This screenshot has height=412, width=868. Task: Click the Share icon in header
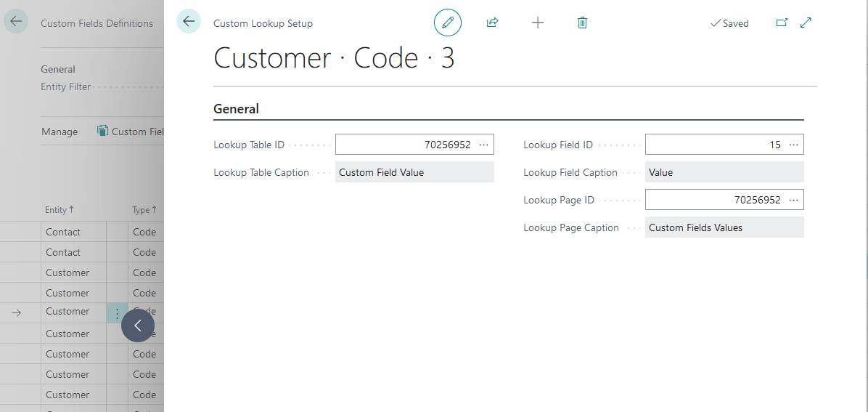pos(492,23)
